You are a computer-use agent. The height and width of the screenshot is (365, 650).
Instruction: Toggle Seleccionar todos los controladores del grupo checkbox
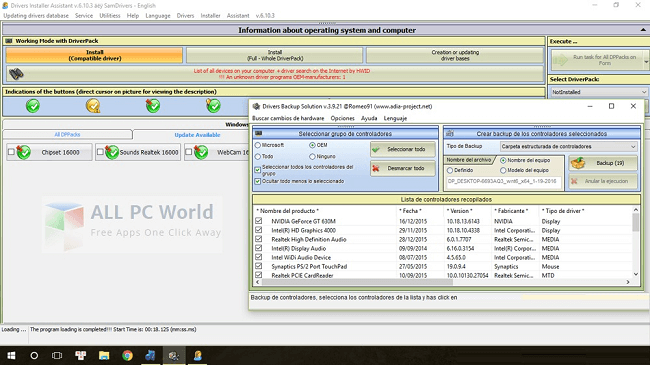tap(258, 170)
